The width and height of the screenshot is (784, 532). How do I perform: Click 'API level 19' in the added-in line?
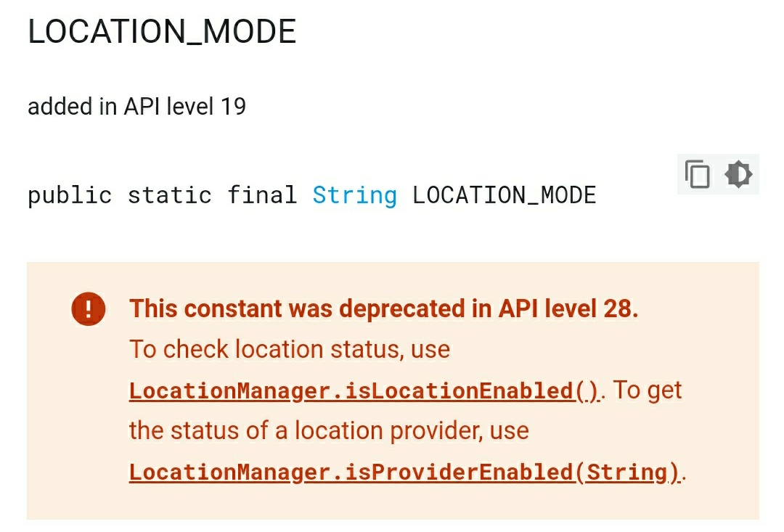[185, 107]
